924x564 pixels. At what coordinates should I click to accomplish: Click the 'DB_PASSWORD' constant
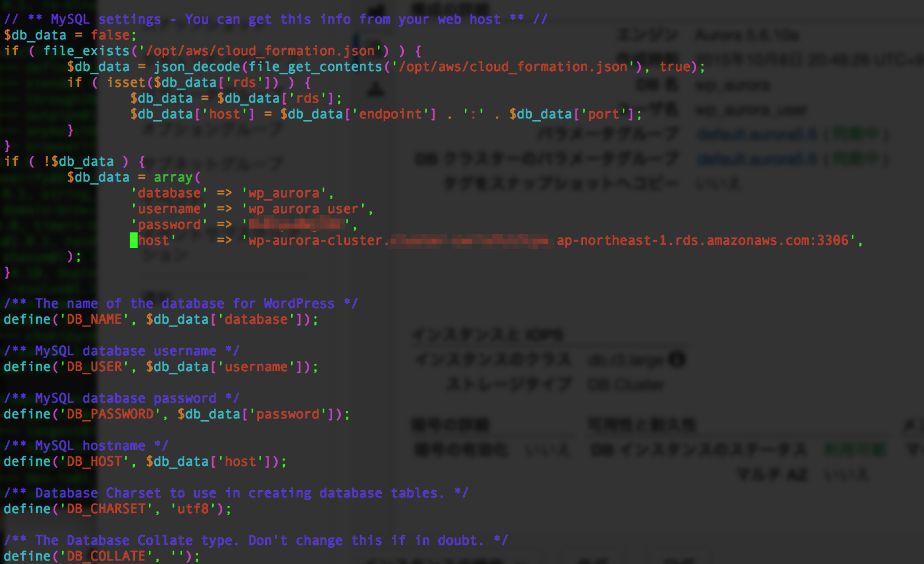coord(110,415)
